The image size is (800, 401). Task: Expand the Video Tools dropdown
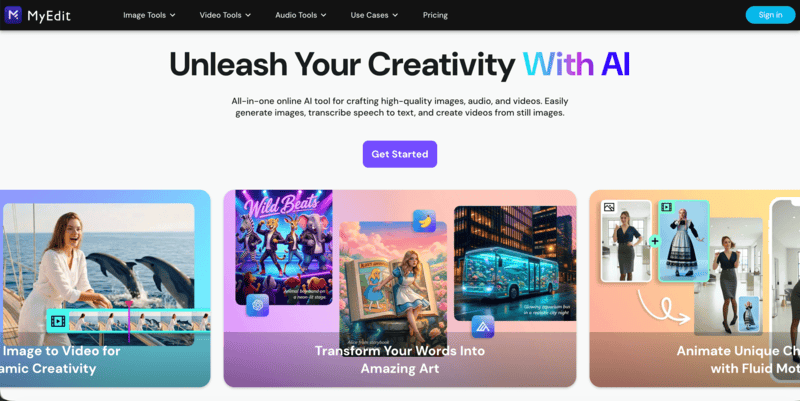tap(225, 15)
